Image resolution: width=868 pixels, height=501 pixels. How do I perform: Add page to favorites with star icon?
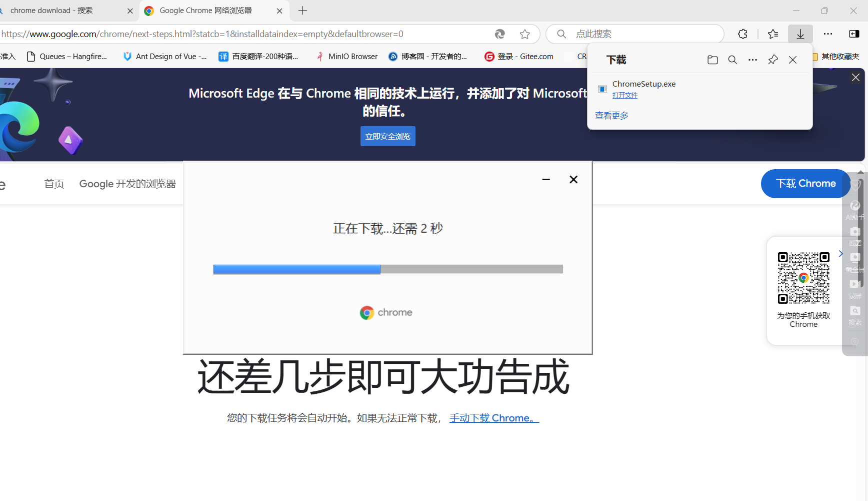(x=524, y=34)
